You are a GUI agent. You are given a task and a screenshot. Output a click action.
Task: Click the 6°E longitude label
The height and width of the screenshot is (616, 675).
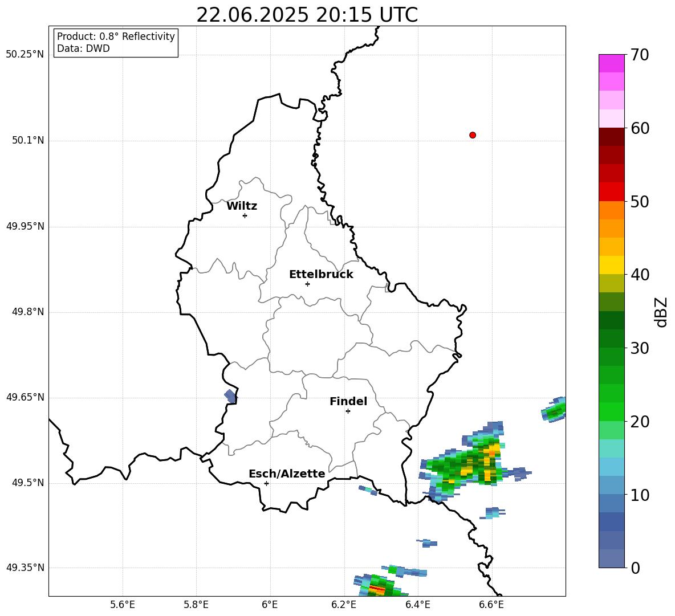click(x=270, y=605)
